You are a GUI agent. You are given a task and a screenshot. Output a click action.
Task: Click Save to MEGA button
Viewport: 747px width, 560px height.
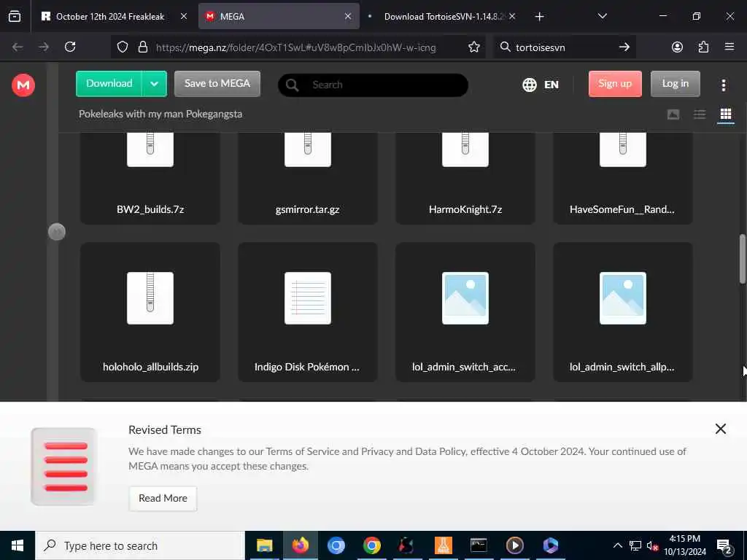217,84
